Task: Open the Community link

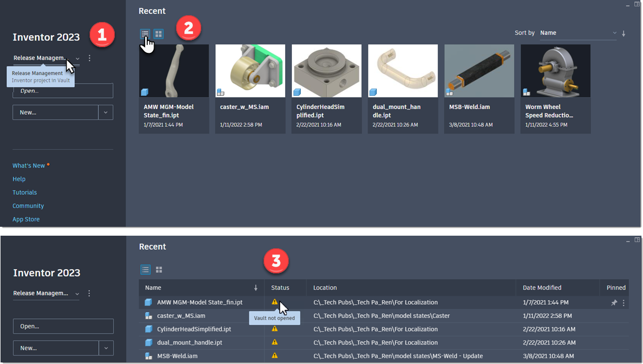Action: click(x=28, y=206)
